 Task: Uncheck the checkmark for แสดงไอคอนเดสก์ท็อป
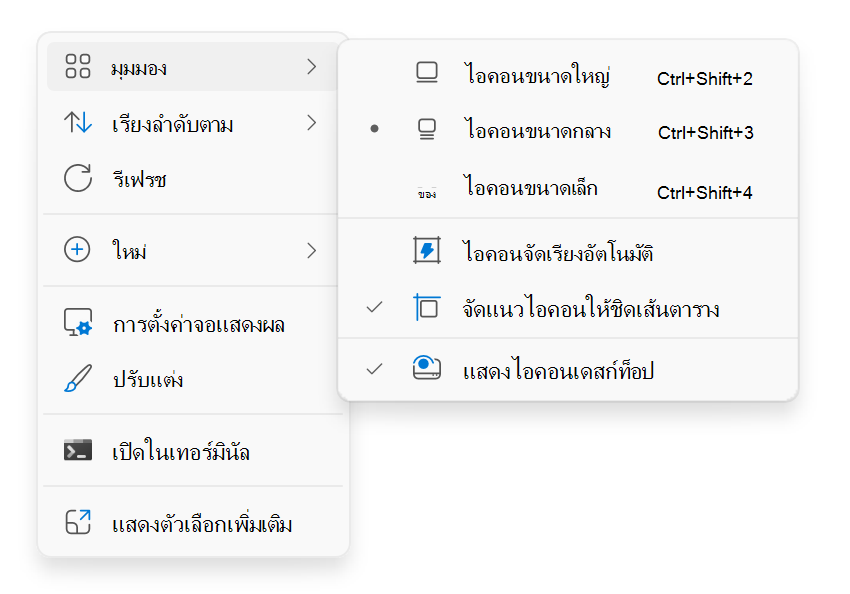click(374, 369)
